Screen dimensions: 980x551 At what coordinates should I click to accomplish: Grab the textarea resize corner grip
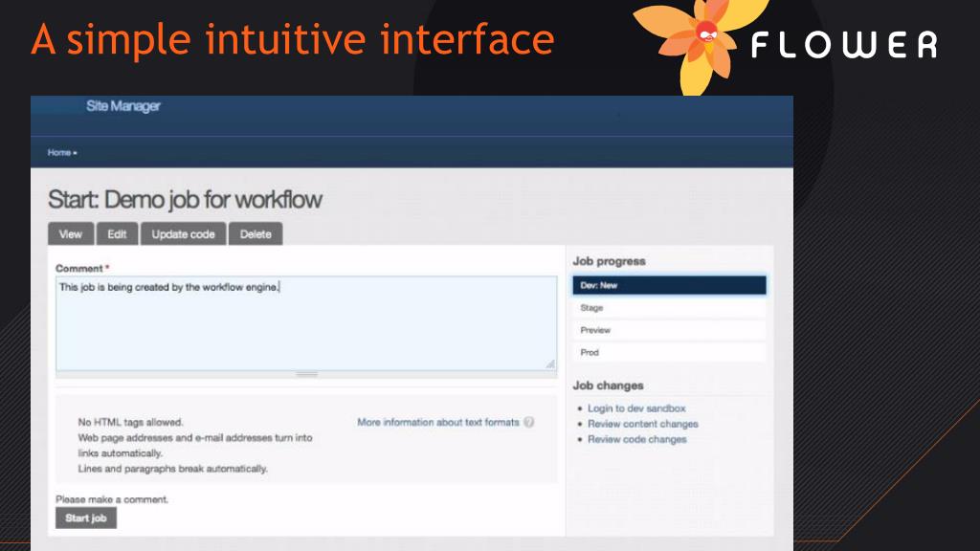[550, 364]
